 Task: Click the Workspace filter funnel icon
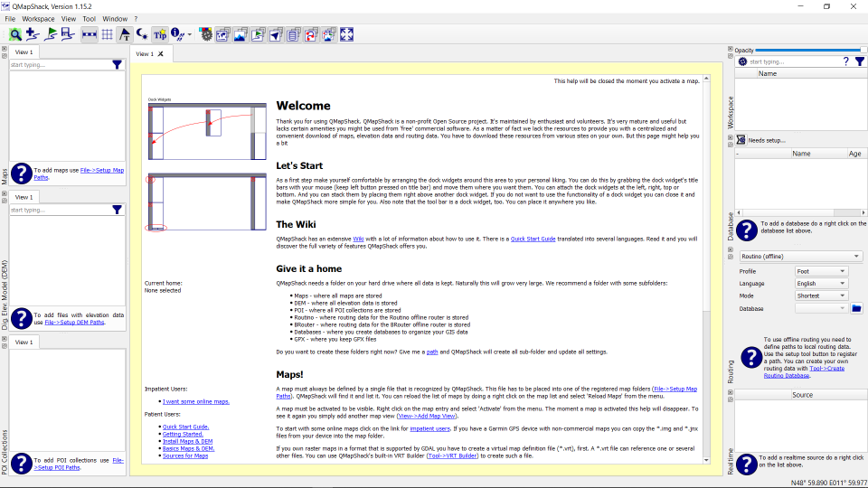pos(860,61)
